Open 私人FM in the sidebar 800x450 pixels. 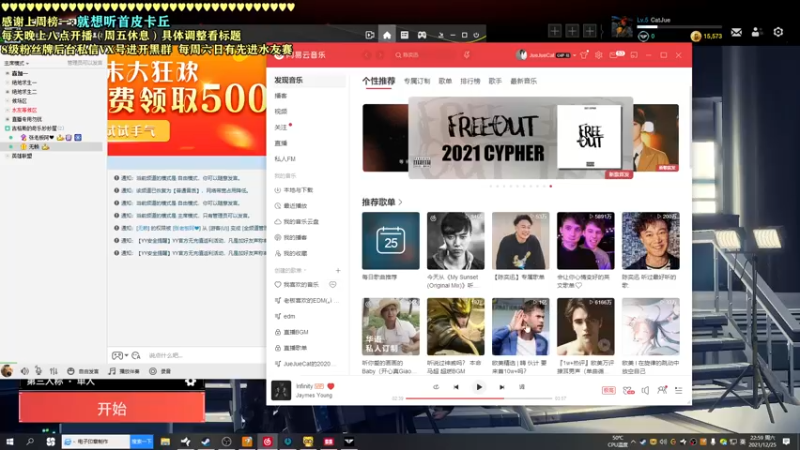[x=285, y=159]
